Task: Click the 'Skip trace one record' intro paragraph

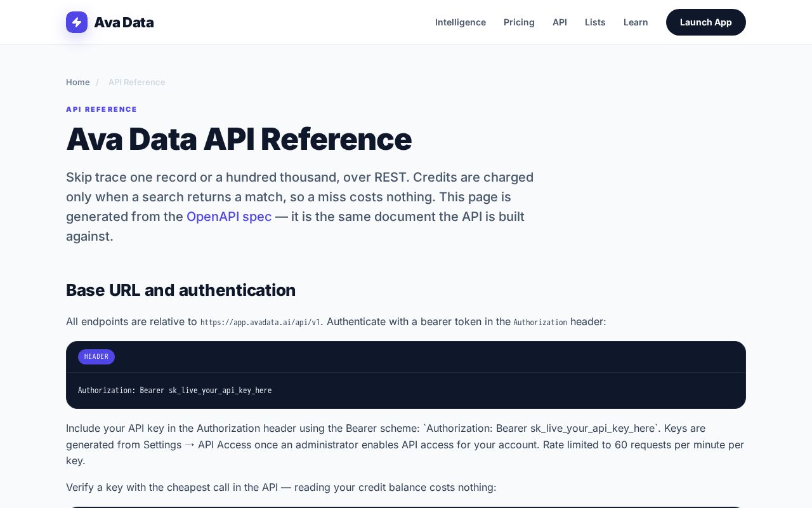Action: point(300,206)
